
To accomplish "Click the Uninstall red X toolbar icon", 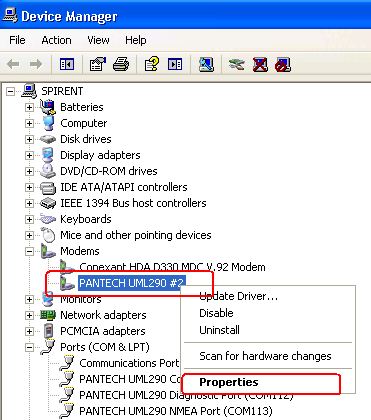I will (260, 64).
